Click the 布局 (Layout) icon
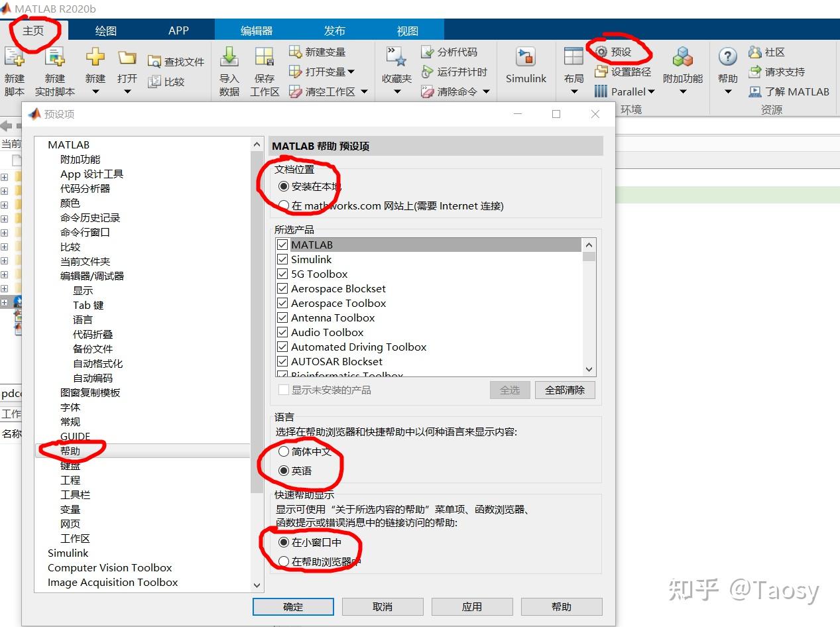840x627 pixels. coord(573,57)
